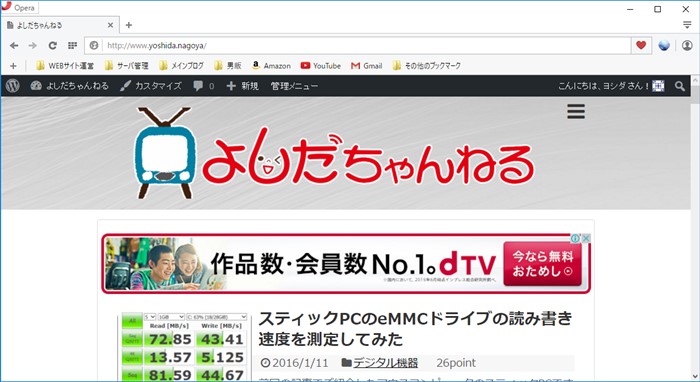
Task: Reload the current page
Action: [52, 46]
